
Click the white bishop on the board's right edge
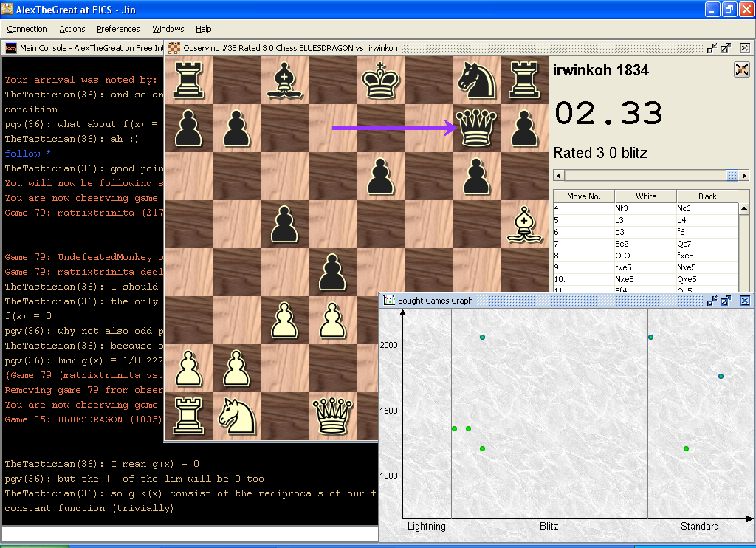point(524,223)
